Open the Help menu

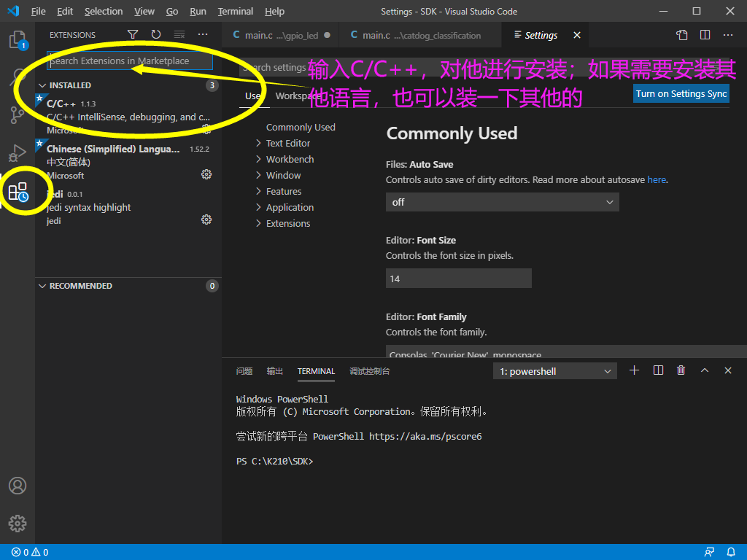(x=274, y=11)
